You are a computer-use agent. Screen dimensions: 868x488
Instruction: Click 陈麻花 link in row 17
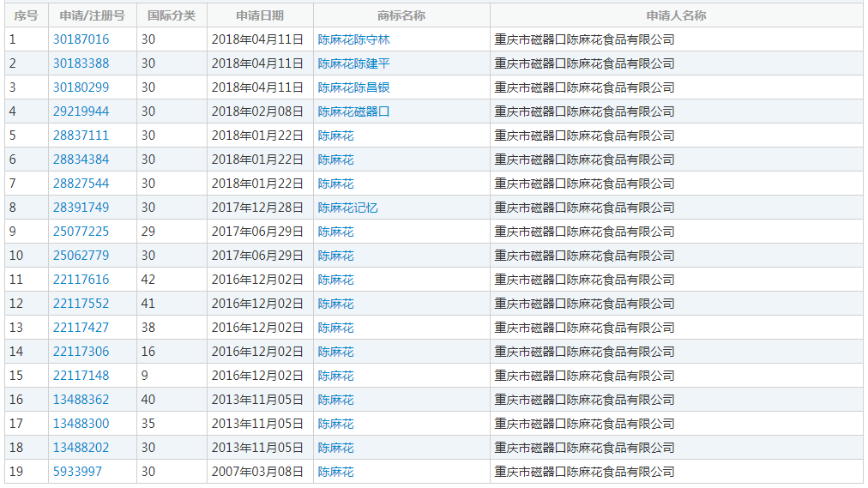[335, 424]
